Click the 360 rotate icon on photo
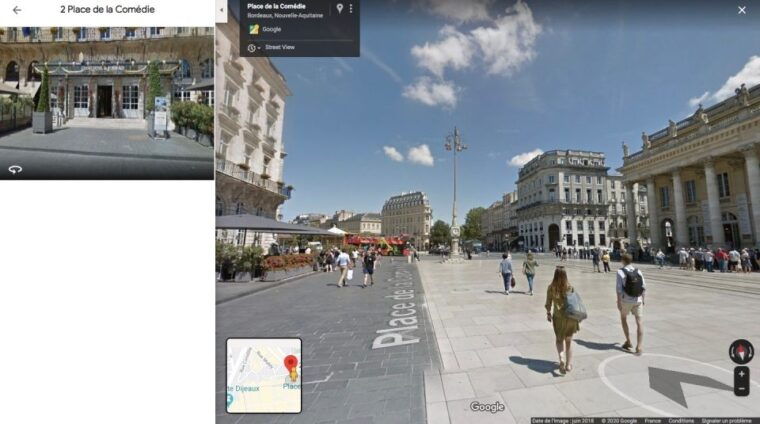 click(x=15, y=169)
